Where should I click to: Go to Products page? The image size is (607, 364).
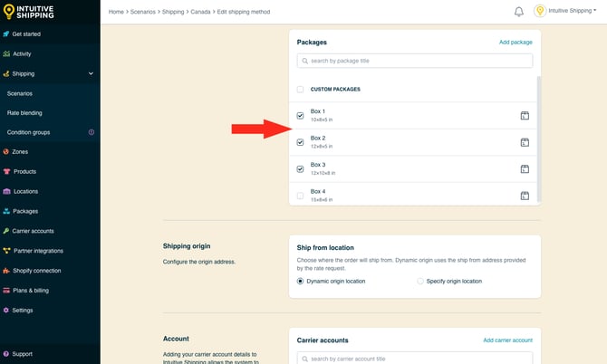point(24,171)
